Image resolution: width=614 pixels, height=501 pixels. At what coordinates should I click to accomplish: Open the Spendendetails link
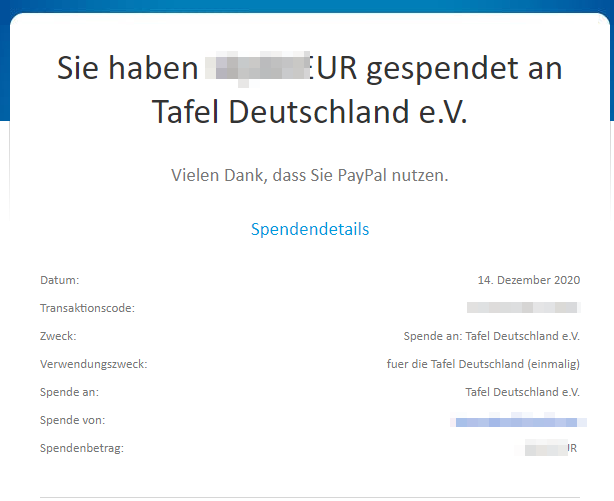(x=310, y=229)
